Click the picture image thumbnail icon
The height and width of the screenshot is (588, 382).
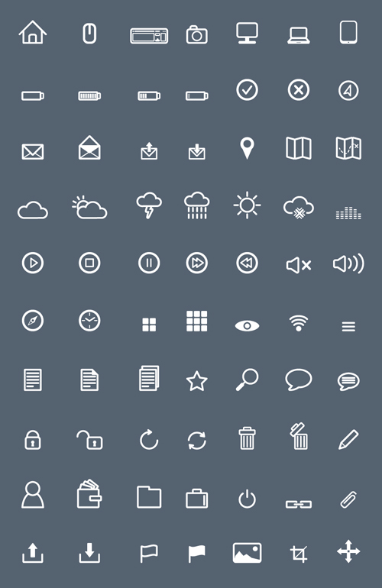pyautogui.click(x=247, y=553)
